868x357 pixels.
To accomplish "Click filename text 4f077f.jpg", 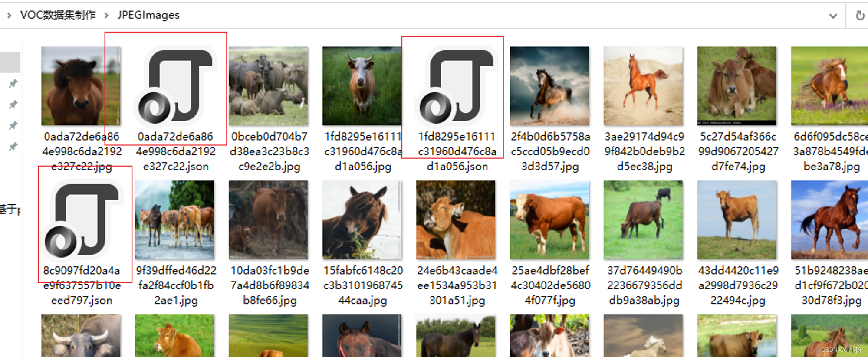I will pos(550,301).
